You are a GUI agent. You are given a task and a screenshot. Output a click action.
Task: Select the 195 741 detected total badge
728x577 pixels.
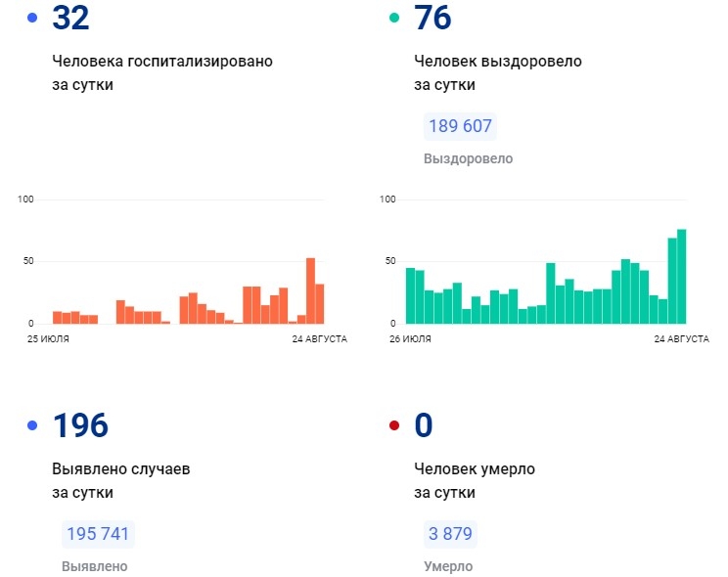tap(97, 534)
